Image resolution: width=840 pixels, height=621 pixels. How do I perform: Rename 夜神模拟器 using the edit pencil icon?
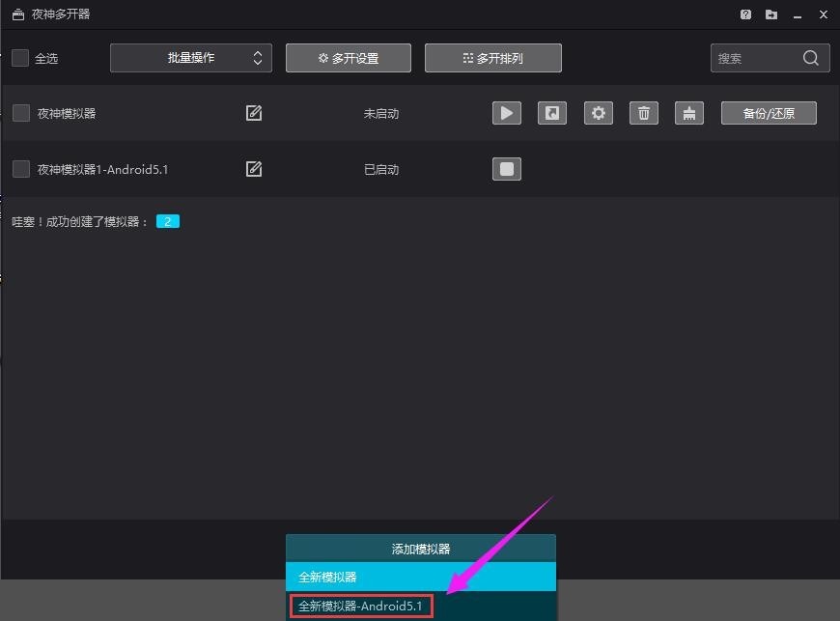tap(253, 113)
